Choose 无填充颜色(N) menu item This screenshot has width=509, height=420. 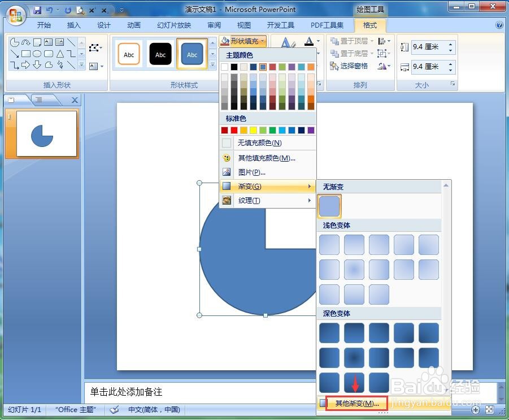tap(267, 143)
